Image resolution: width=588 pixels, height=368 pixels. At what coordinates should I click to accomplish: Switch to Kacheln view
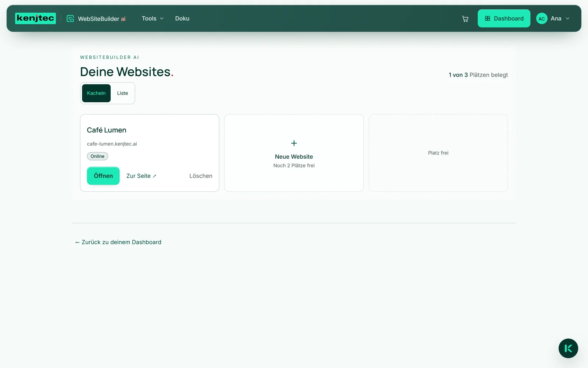coord(96,93)
